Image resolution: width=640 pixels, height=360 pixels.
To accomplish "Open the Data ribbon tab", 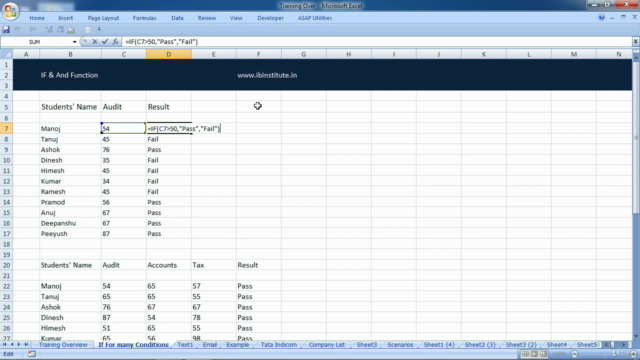I will (177, 18).
